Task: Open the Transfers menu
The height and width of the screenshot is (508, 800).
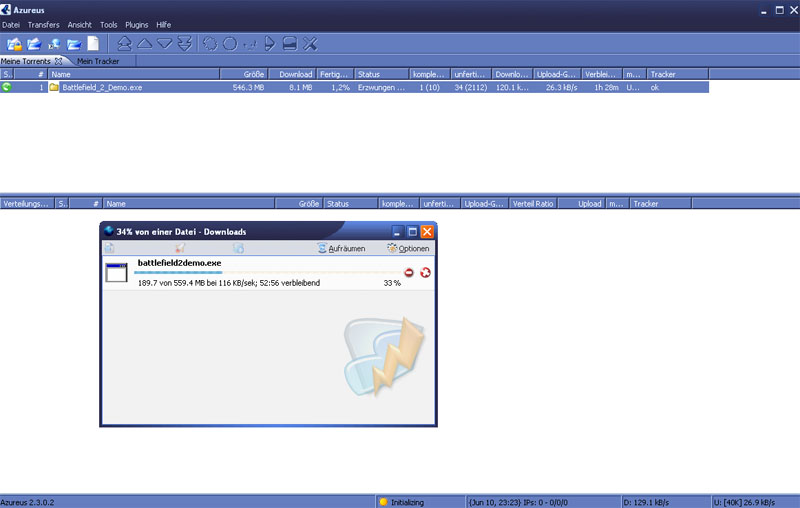Action: 43,24
